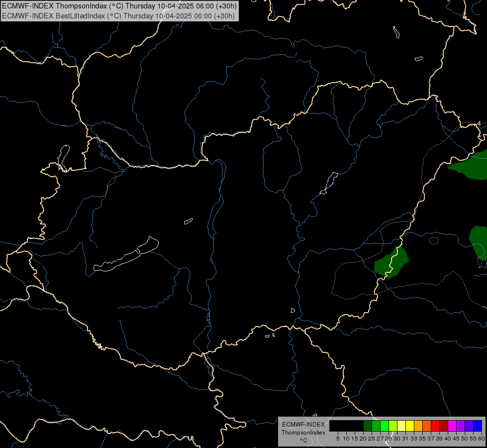Viewport: 487px width, 448px height.
Task: Select the lime 29–30 legend swatch
Action: pyautogui.click(x=393, y=426)
